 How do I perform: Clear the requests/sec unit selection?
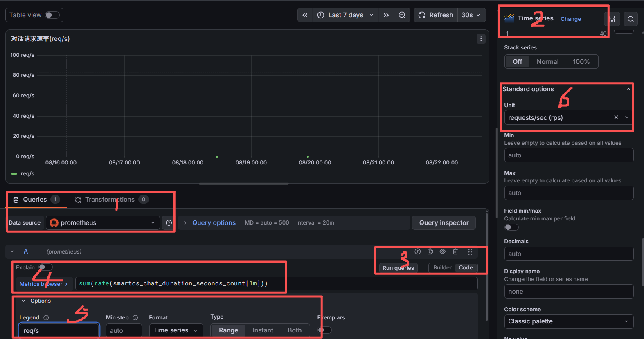click(x=616, y=117)
